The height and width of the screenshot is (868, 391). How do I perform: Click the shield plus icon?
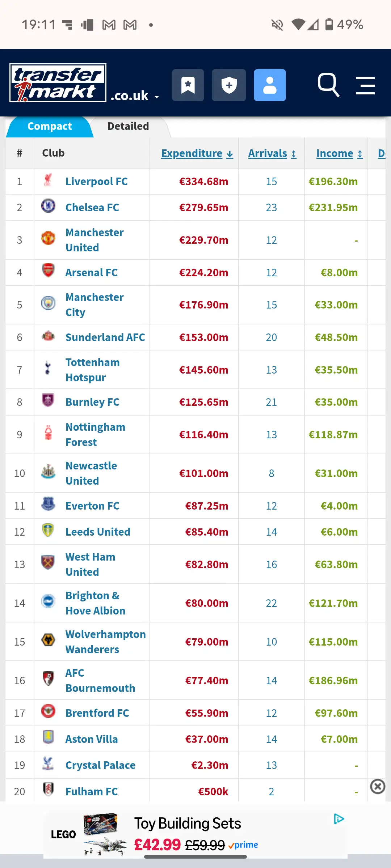pyautogui.click(x=229, y=85)
